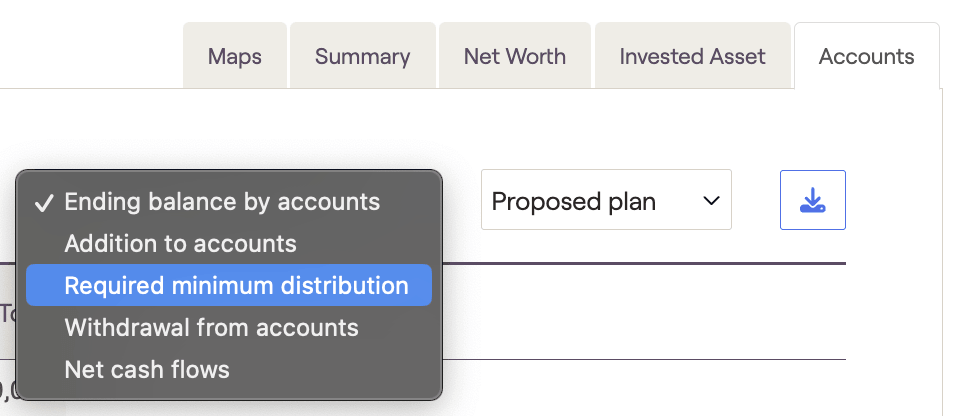Show the Invested Asset tab
Screen dimensions: 962x416
692,56
